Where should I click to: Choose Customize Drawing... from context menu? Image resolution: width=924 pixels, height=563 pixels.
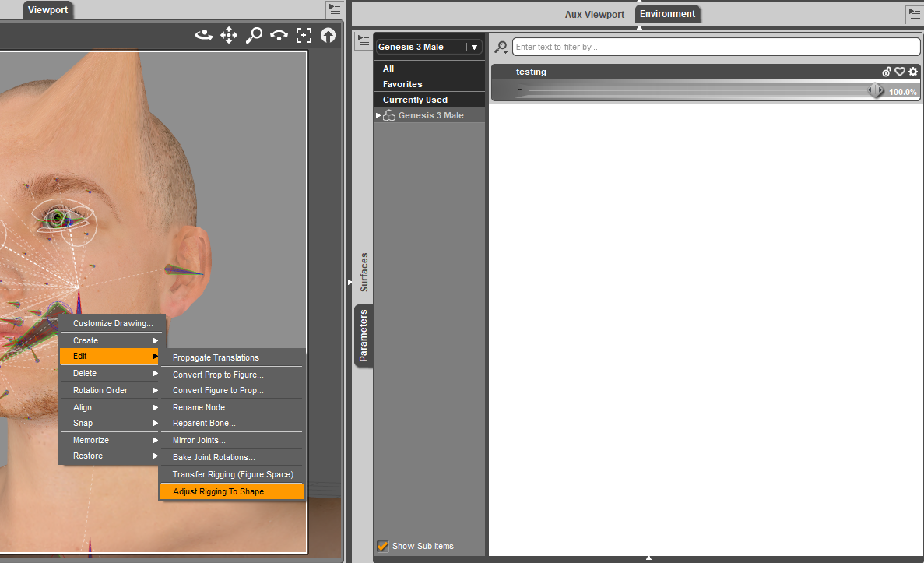pyautogui.click(x=113, y=323)
